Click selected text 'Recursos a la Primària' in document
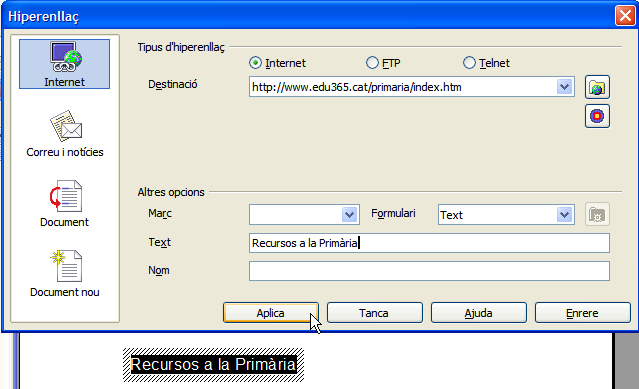 click(x=214, y=365)
